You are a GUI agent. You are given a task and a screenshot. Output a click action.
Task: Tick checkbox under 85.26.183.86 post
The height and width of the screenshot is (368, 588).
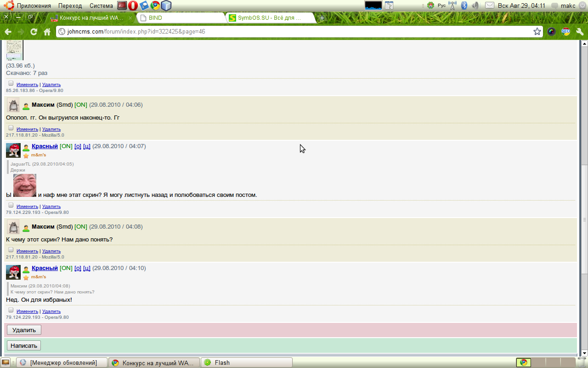coord(11,83)
